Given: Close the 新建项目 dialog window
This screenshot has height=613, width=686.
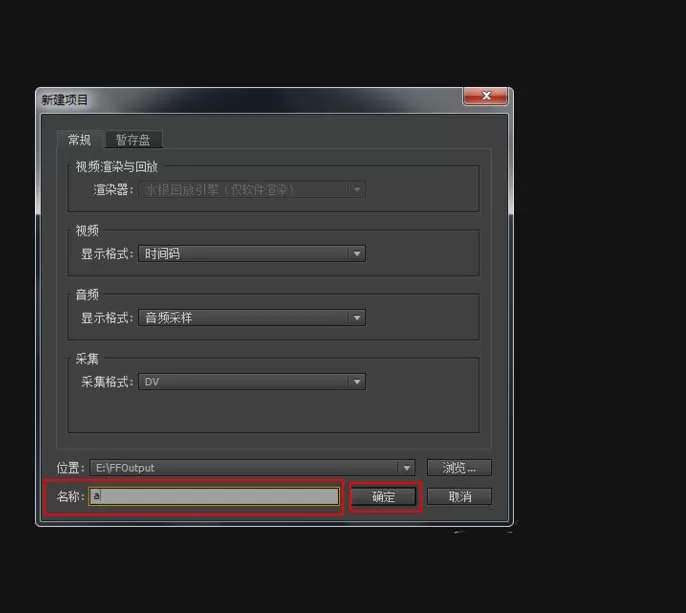Looking at the screenshot, I should pos(486,96).
